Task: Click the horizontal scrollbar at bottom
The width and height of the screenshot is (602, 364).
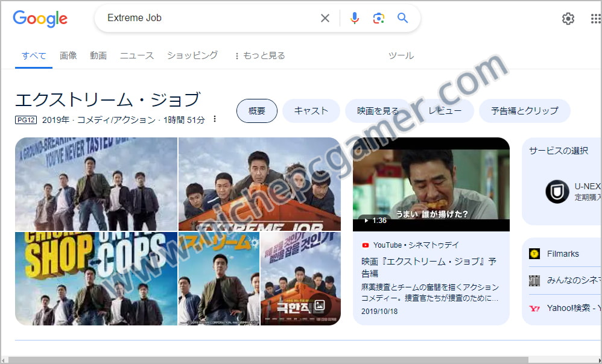Action: coord(268,360)
